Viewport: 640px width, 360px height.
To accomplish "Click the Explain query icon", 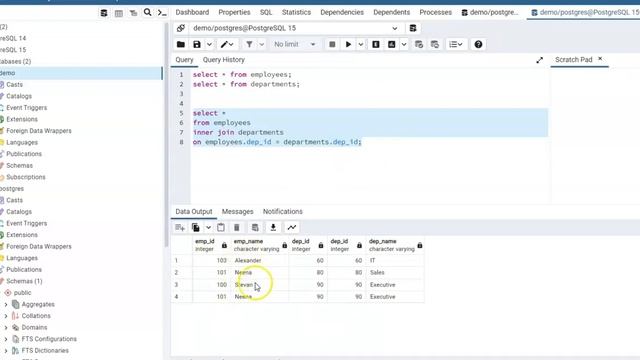I will [x=376, y=44].
